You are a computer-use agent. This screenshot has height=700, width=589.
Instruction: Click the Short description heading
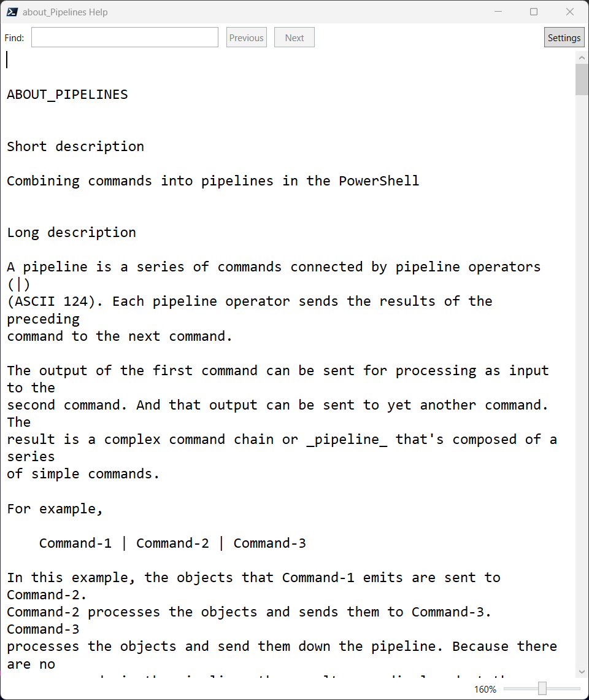pos(75,146)
